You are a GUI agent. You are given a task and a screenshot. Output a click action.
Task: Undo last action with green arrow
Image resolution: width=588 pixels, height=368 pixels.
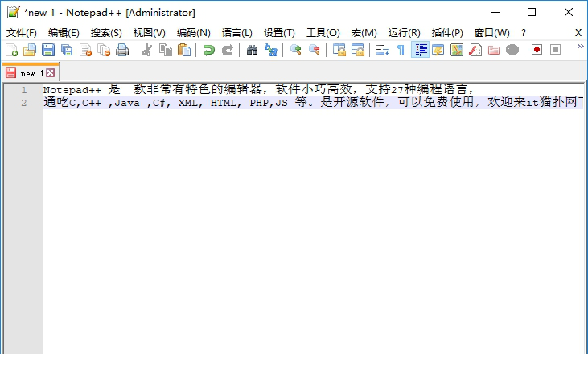[208, 50]
